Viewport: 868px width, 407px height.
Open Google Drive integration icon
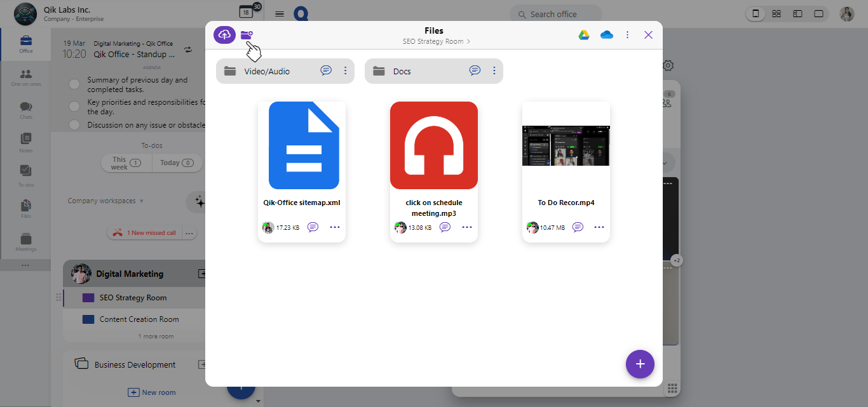(x=584, y=35)
